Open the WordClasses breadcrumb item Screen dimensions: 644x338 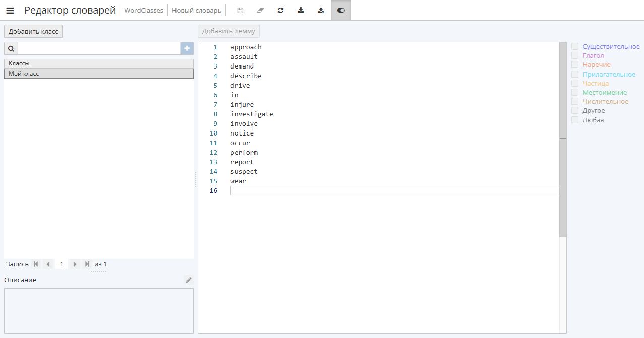pos(144,10)
